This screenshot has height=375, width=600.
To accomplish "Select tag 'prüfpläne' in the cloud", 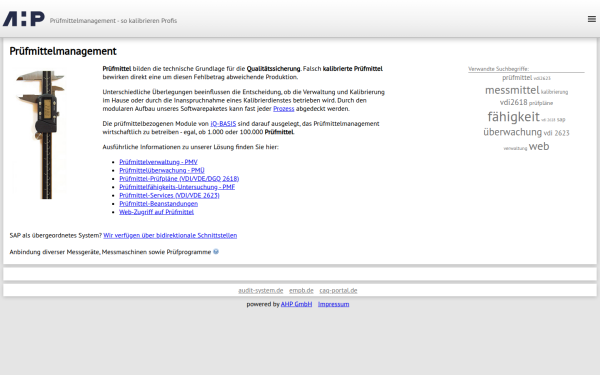I will [x=541, y=103].
